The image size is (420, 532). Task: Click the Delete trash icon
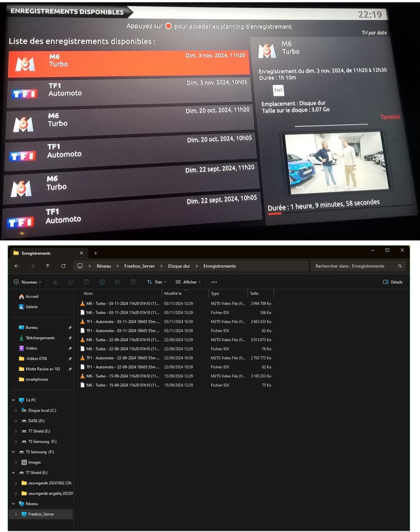pyautogui.click(x=133, y=282)
